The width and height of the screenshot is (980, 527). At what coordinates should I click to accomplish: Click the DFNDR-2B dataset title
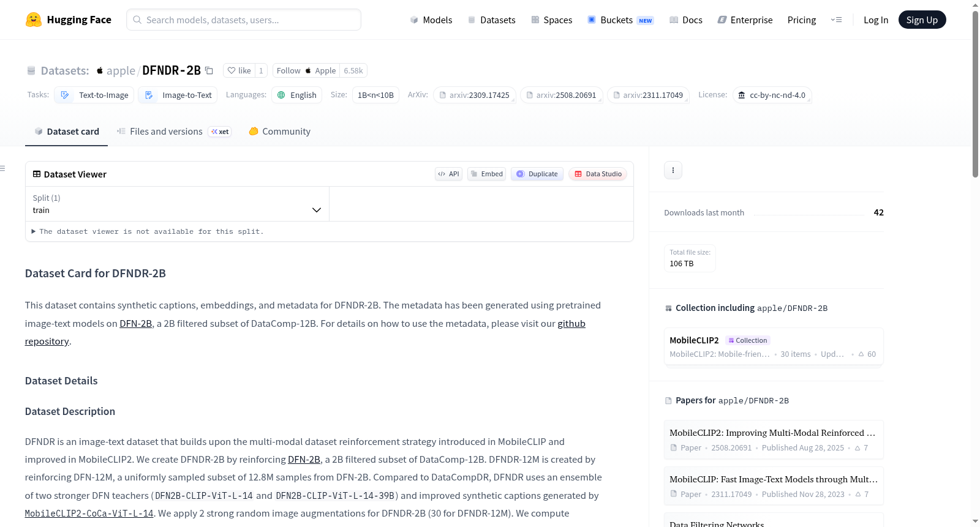pos(171,70)
